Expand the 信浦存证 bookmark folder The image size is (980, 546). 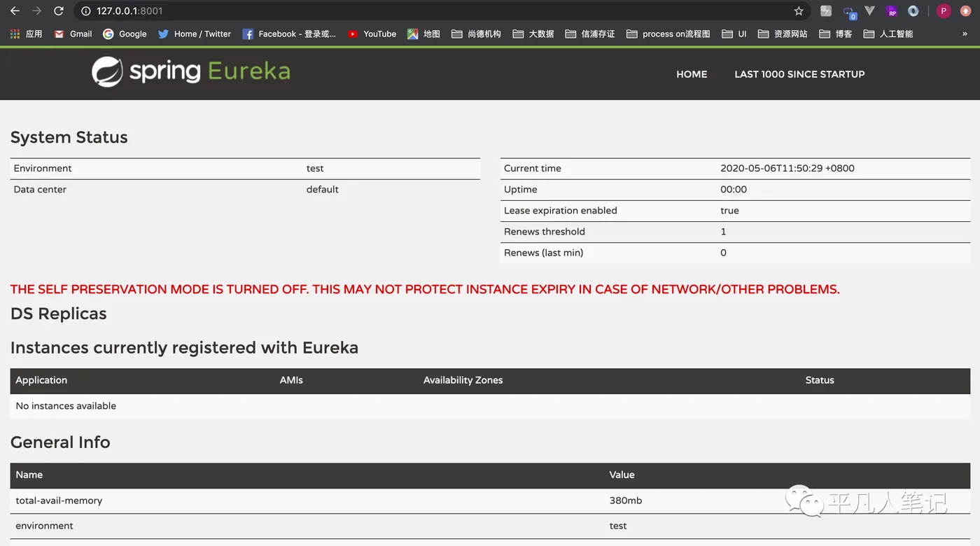[589, 34]
